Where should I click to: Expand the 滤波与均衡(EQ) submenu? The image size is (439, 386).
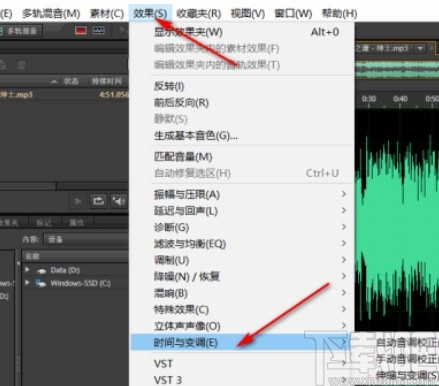(x=242, y=244)
